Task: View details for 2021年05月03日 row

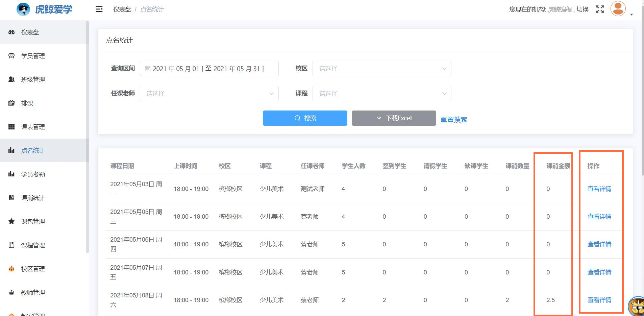Action: coord(599,189)
